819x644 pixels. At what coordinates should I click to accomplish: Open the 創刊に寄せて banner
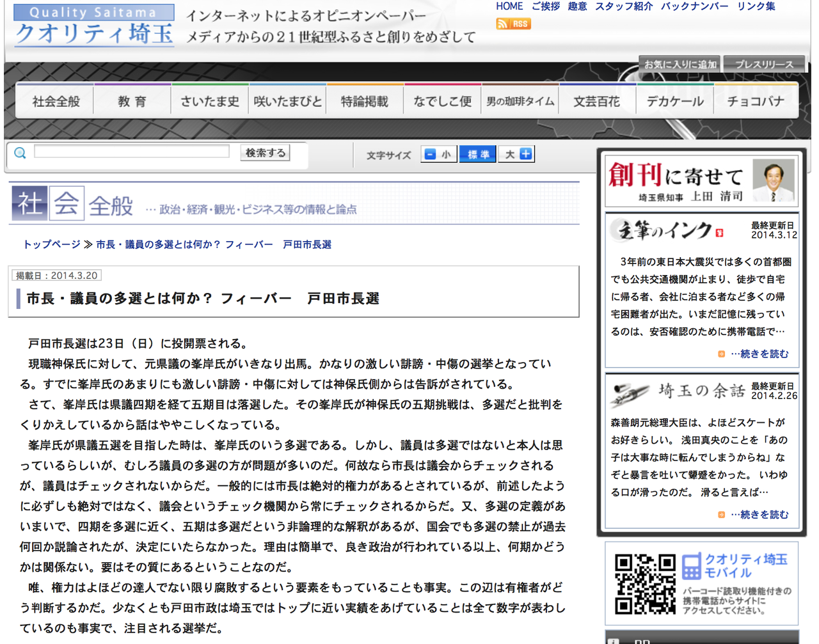(x=702, y=182)
